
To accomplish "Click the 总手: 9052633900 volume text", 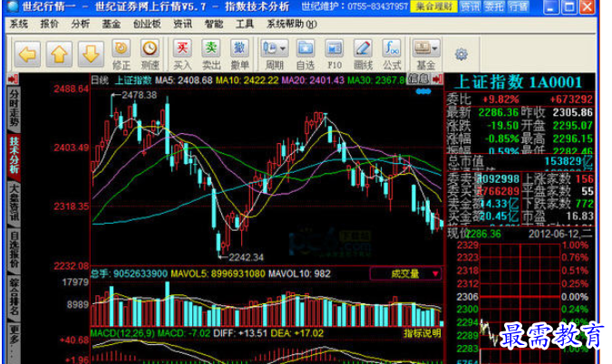I will coord(129,273).
